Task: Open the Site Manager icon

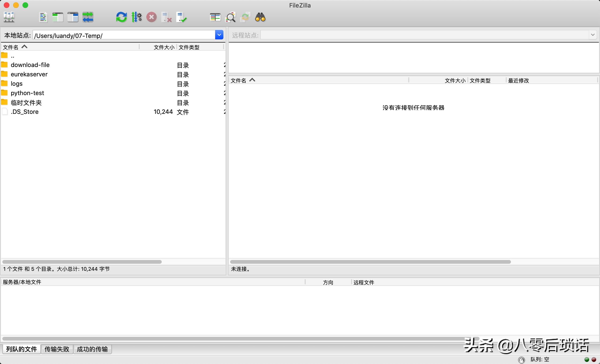Action: (9, 17)
